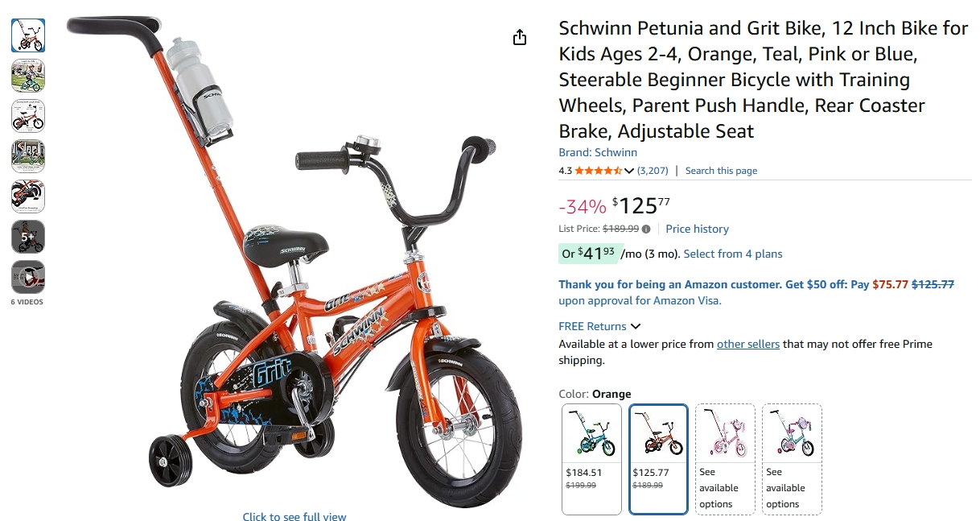Click the star rating icons
Screen dimensions: 980x521
click(x=598, y=171)
